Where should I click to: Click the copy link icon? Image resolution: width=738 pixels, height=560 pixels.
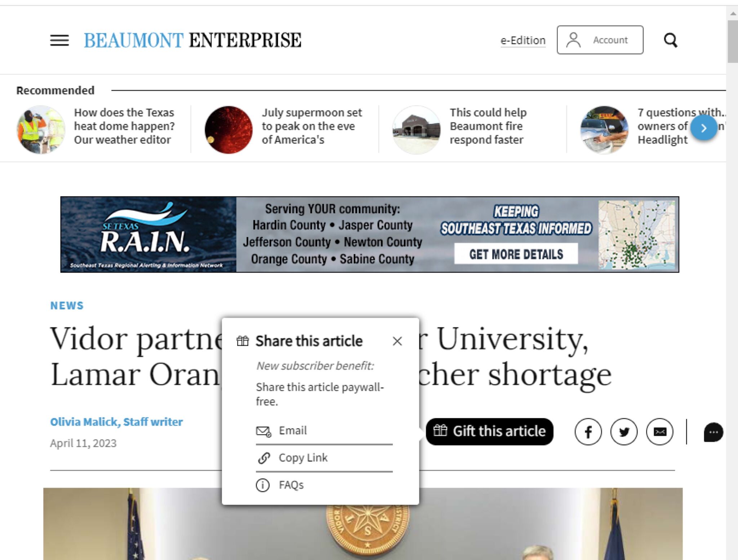coord(262,458)
